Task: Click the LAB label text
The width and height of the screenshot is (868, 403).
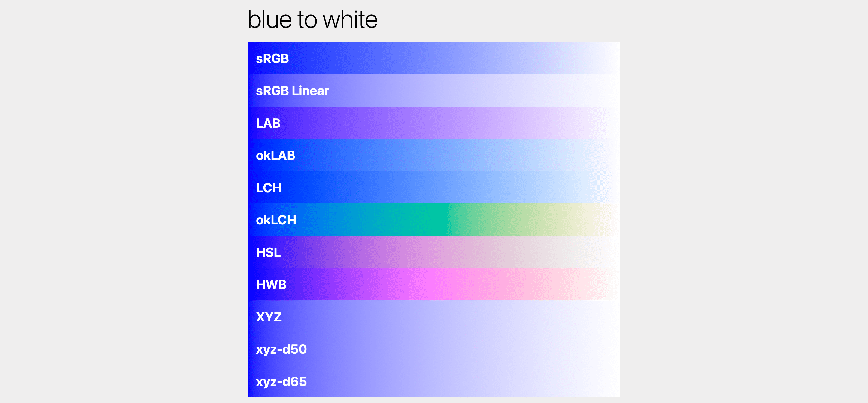Action: (x=268, y=123)
